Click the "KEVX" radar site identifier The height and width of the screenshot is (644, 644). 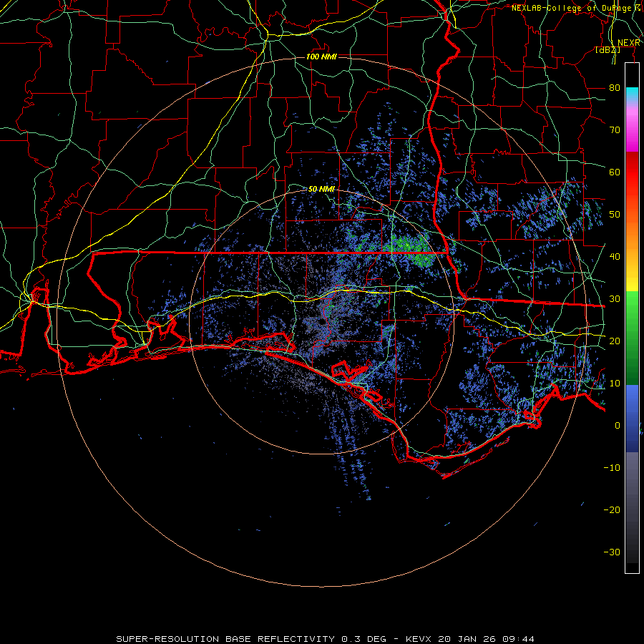tap(418, 639)
